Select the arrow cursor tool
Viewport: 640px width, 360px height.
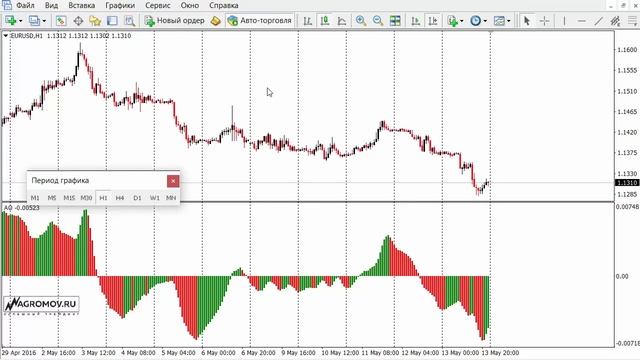click(527, 20)
